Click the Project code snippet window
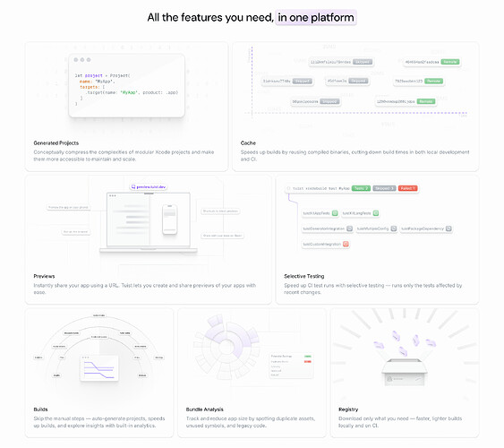Viewport: 504px width, 448px height. [126, 85]
